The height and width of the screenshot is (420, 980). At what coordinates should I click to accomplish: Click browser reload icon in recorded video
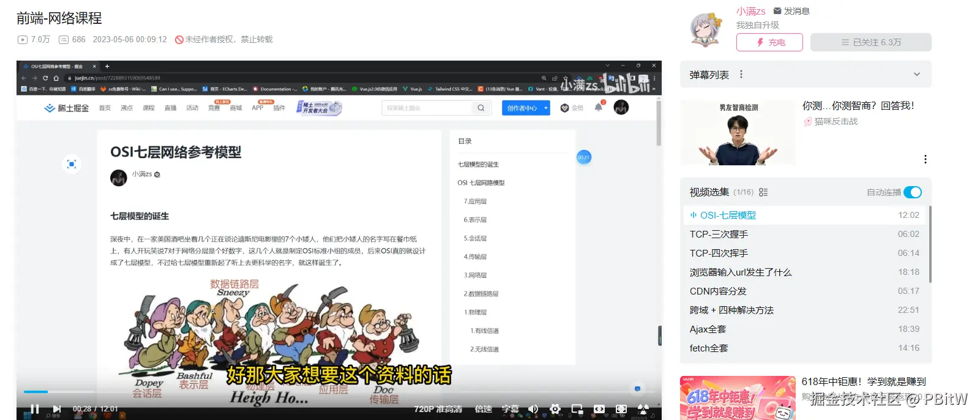45,78
